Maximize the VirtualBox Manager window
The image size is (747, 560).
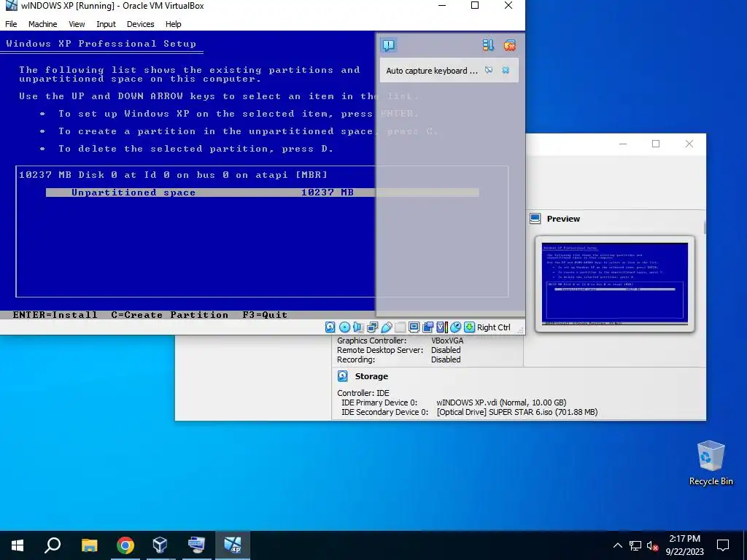pyautogui.click(x=656, y=144)
